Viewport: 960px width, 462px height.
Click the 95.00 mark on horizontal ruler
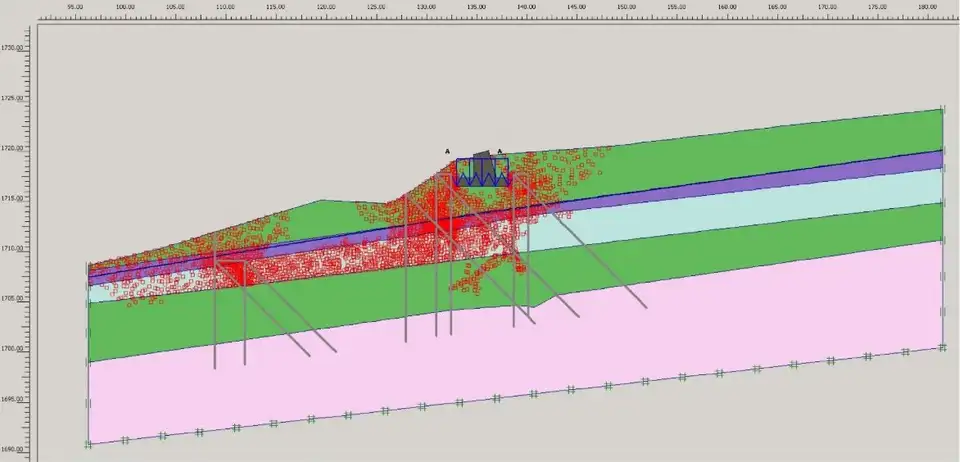75,6
